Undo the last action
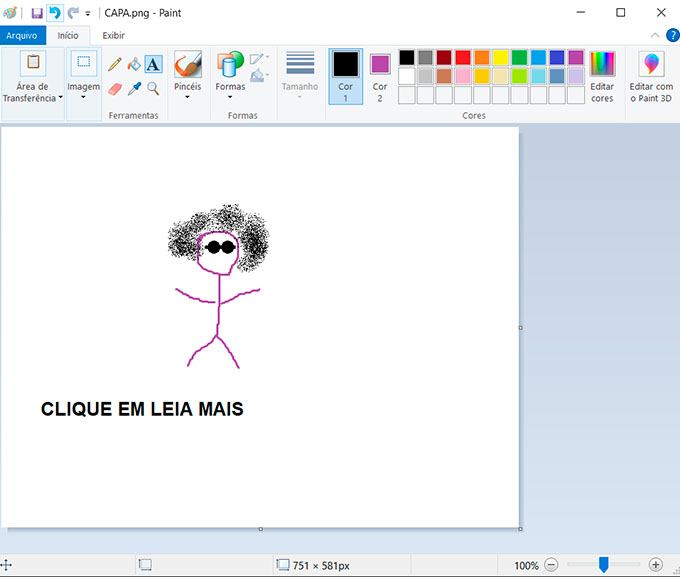Screen dimensions: 680x577 click(x=55, y=13)
